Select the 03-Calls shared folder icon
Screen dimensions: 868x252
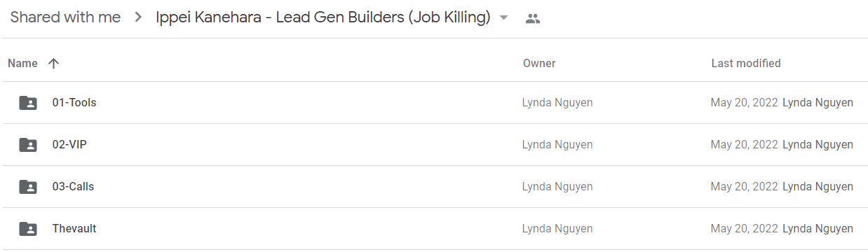point(28,187)
